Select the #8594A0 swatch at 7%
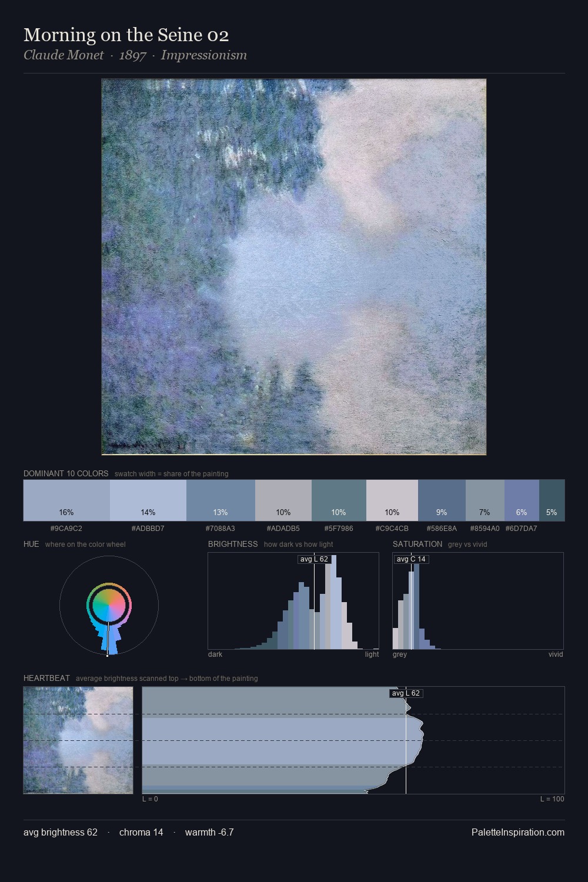 485,500
